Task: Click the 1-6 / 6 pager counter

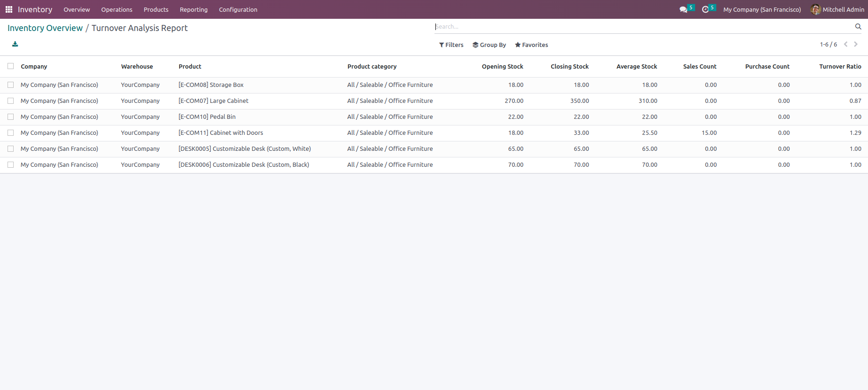Action: tap(829, 45)
